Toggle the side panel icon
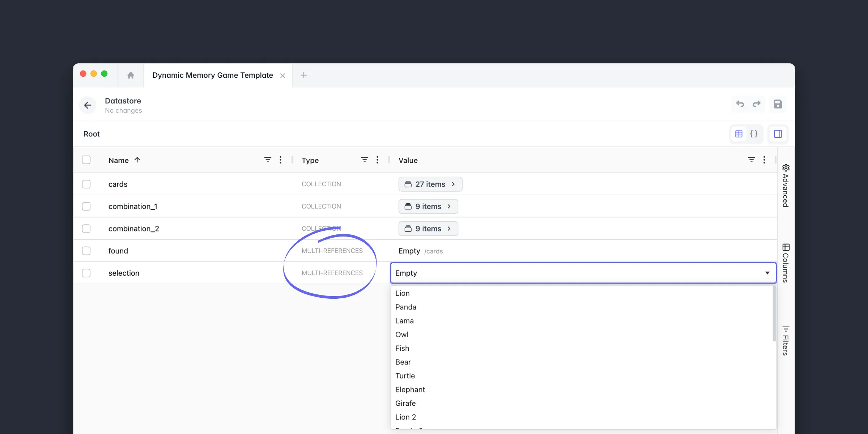Image resolution: width=868 pixels, height=434 pixels. tap(778, 134)
